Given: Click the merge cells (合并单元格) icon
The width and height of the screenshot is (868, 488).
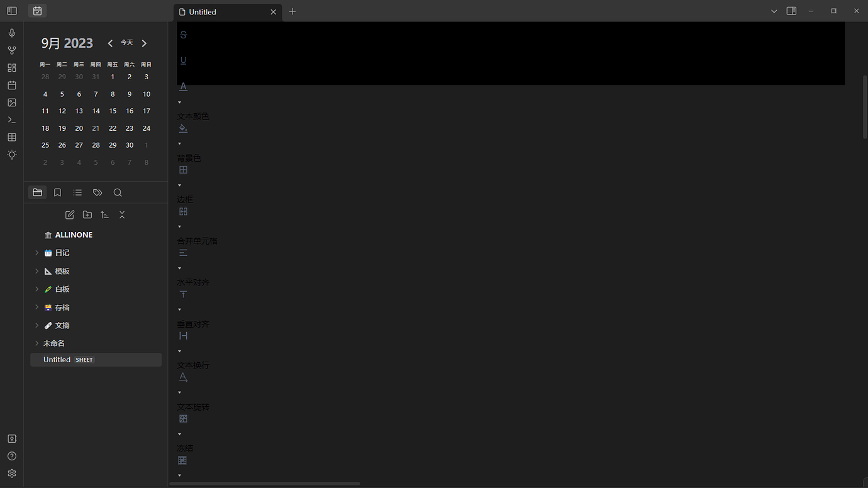Looking at the screenshot, I should click(x=183, y=212).
